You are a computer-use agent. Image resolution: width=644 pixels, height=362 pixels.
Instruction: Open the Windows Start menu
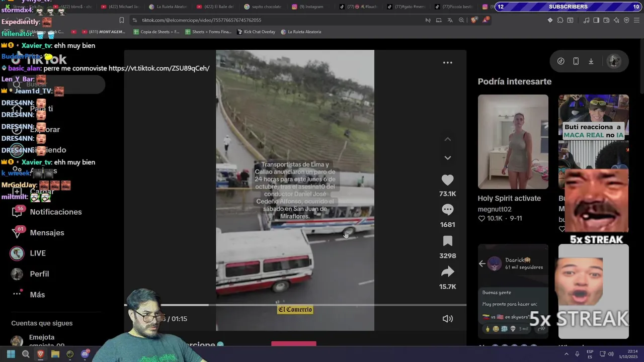point(11,354)
